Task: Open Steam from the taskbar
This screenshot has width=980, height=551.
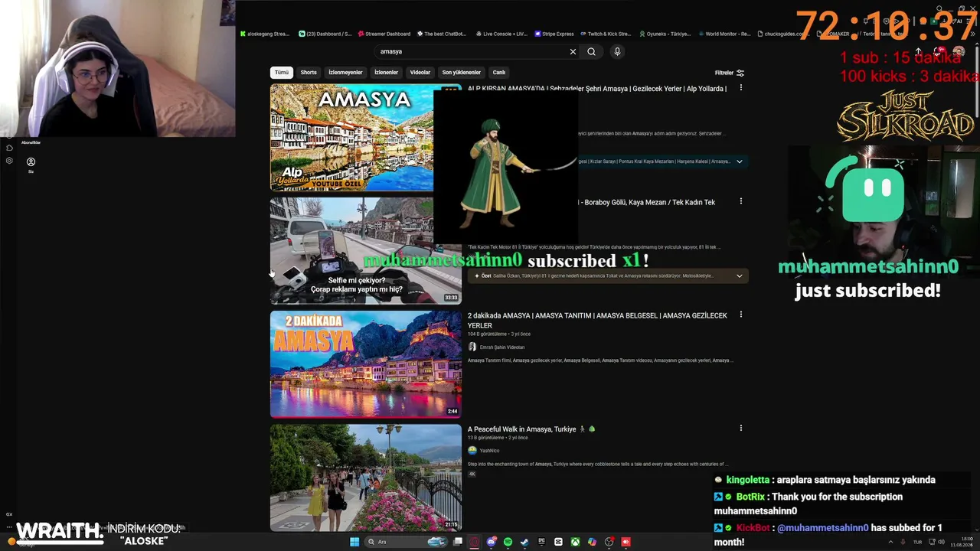Action: click(x=524, y=542)
